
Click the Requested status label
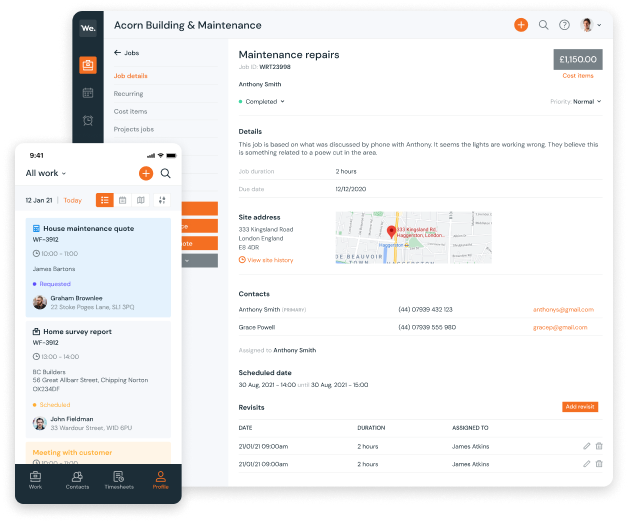point(55,284)
